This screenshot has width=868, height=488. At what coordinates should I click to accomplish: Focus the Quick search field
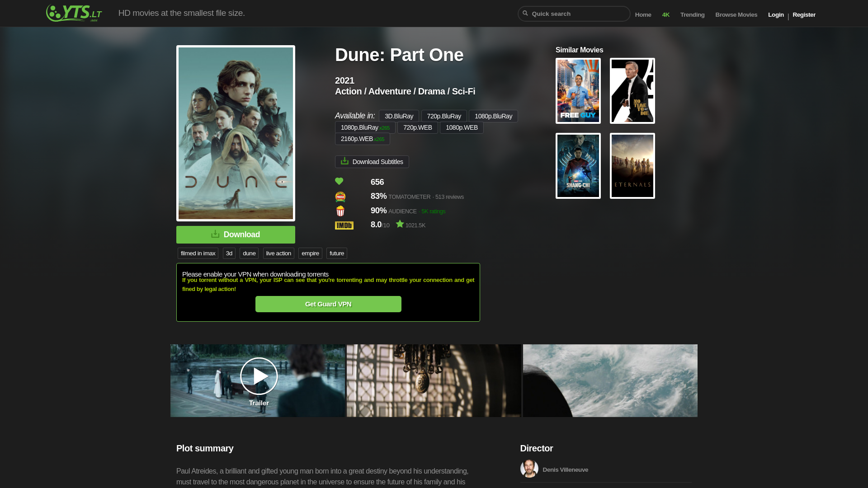pyautogui.click(x=574, y=14)
